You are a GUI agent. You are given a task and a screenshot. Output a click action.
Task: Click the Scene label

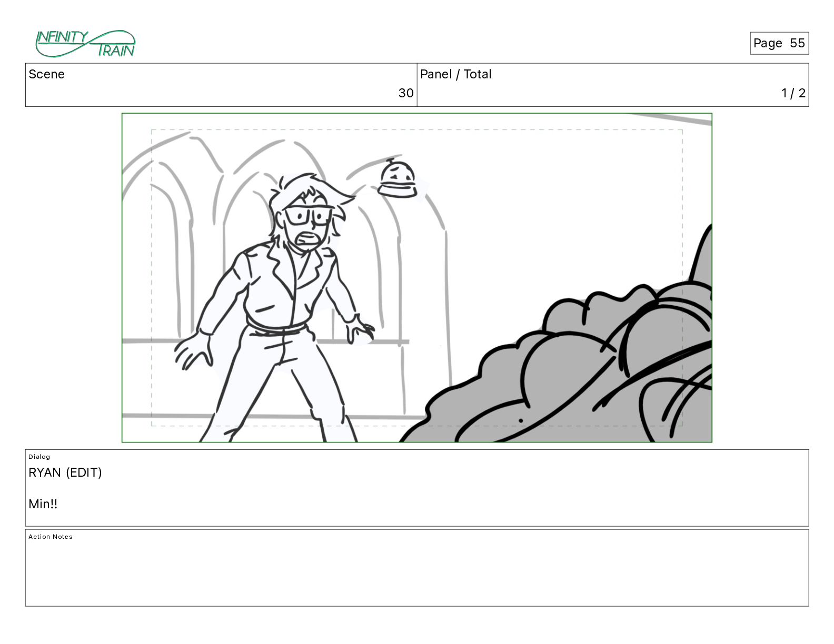46,74
